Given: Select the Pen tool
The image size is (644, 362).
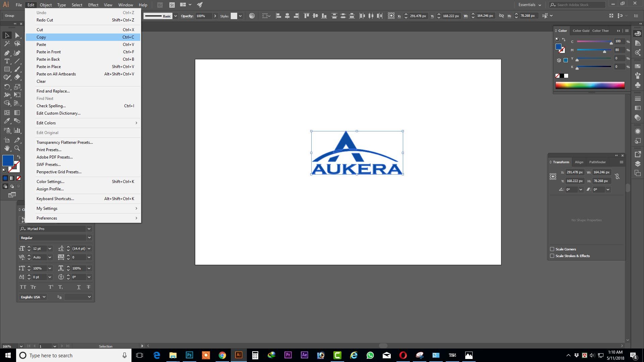Looking at the screenshot, I should 7,53.
